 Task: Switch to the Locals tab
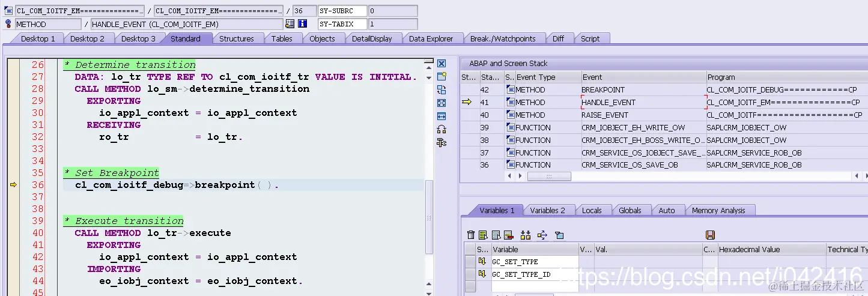[592, 210]
